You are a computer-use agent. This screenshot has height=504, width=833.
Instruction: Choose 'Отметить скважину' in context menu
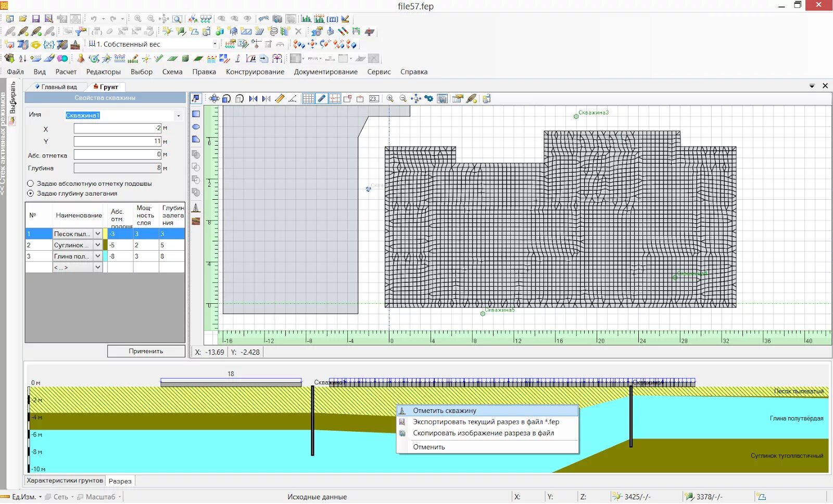(487, 411)
